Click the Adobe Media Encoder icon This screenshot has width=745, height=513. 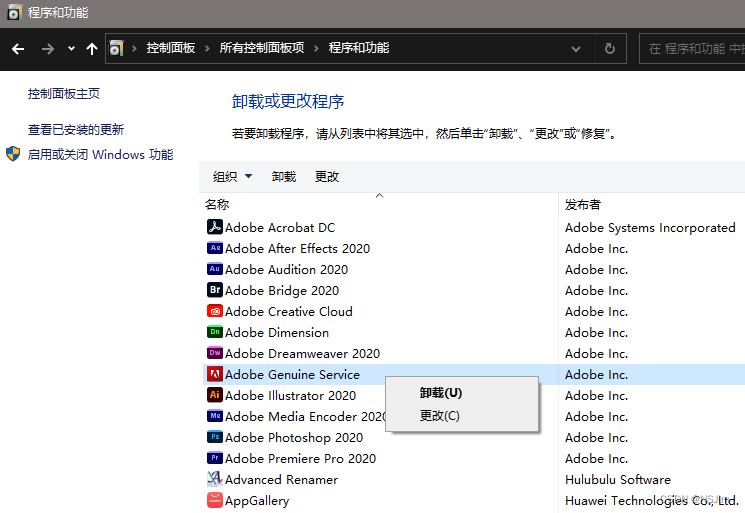point(215,416)
